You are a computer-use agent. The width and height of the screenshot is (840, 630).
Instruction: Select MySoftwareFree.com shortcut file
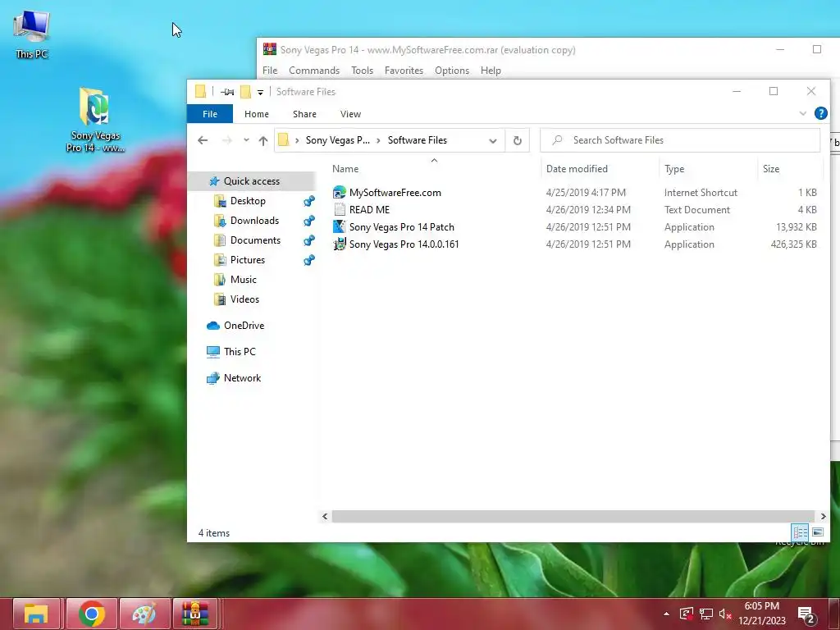tap(395, 192)
